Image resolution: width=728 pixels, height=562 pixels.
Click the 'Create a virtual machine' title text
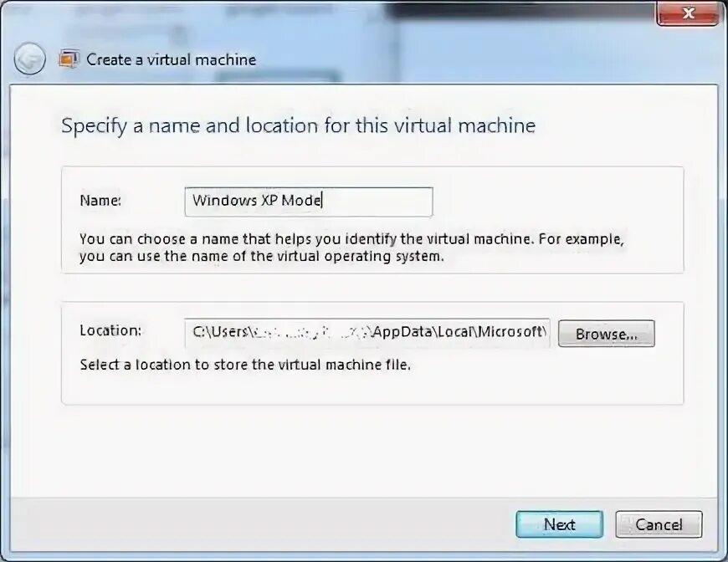click(172, 59)
